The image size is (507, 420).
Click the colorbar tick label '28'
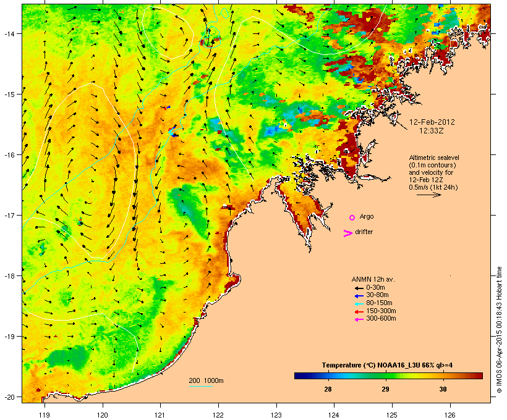(x=328, y=389)
